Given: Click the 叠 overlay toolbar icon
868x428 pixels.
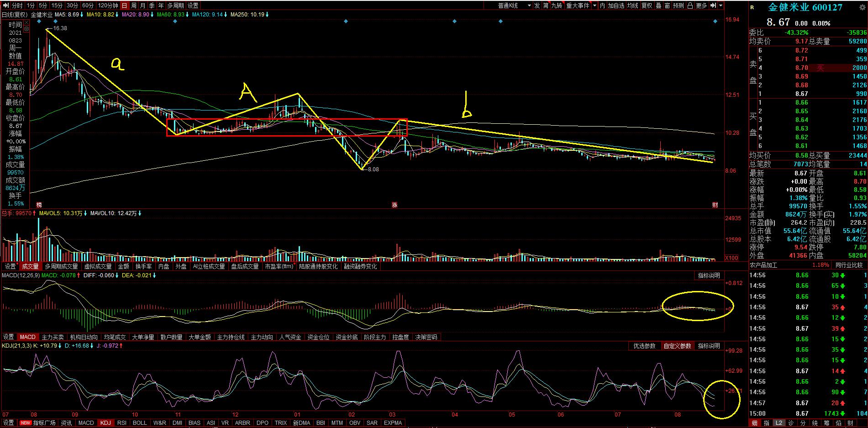Looking at the screenshot, I should pyautogui.click(x=658, y=5).
